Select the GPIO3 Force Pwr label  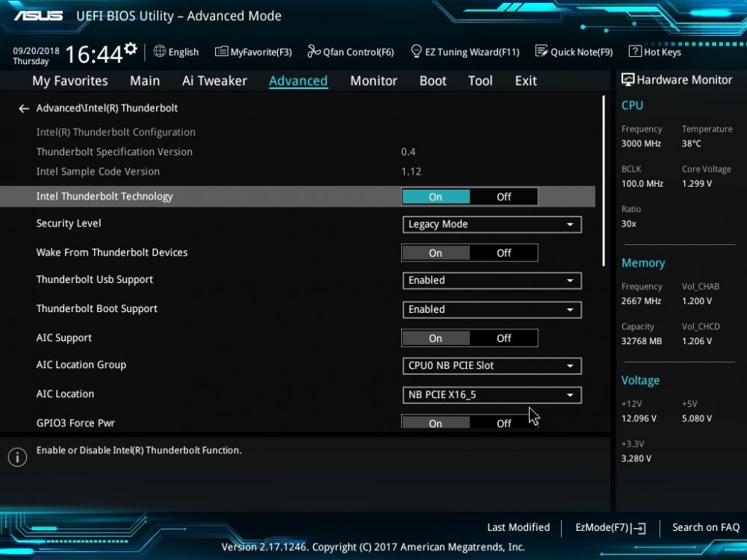point(75,423)
